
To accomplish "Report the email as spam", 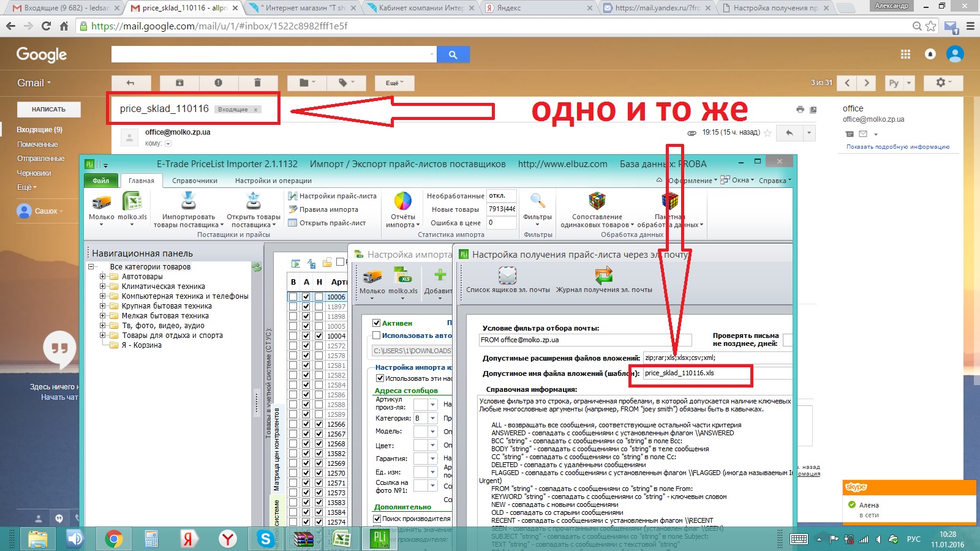I will point(219,83).
